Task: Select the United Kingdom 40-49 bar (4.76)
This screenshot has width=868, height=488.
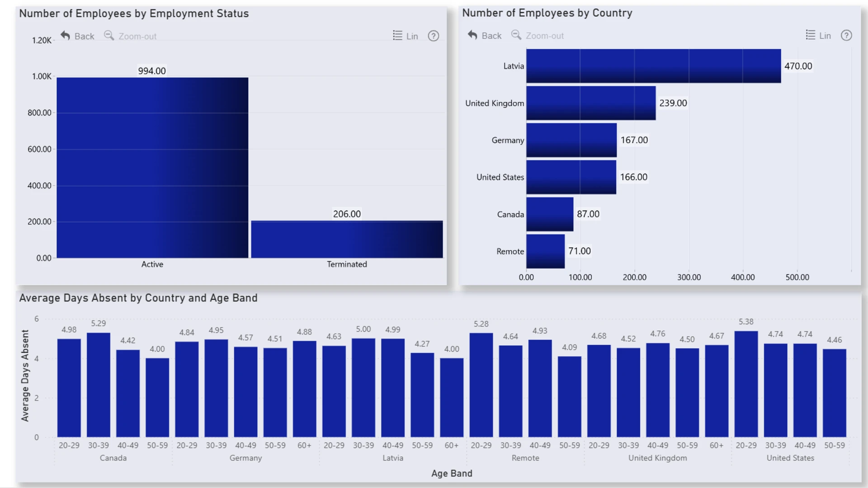Action: click(658, 390)
